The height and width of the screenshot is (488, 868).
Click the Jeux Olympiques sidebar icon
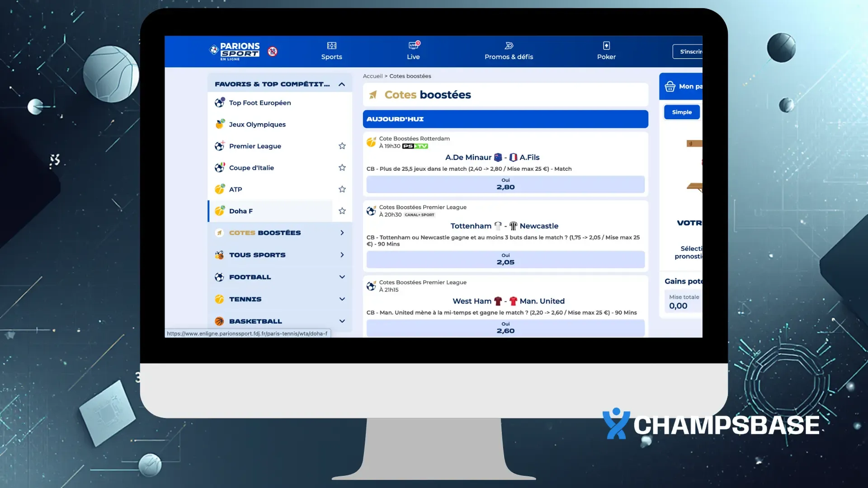pyautogui.click(x=220, y=124)
